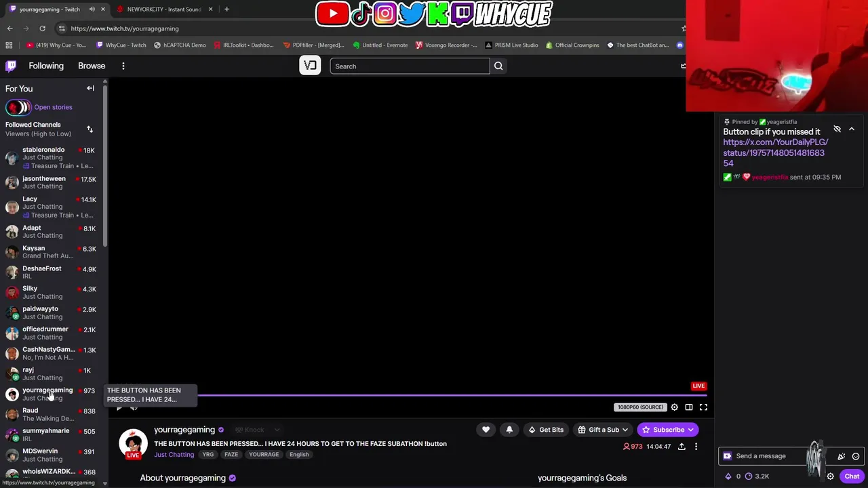Open the pinned x.com YourDailyPLG link

click(775, 152)
